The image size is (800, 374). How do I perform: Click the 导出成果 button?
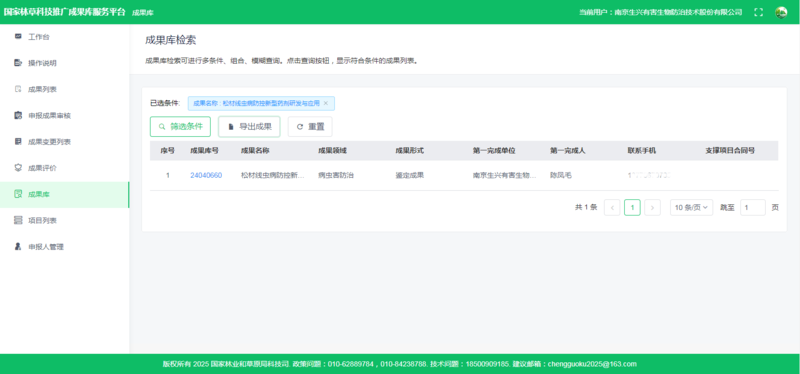point(249,127)
